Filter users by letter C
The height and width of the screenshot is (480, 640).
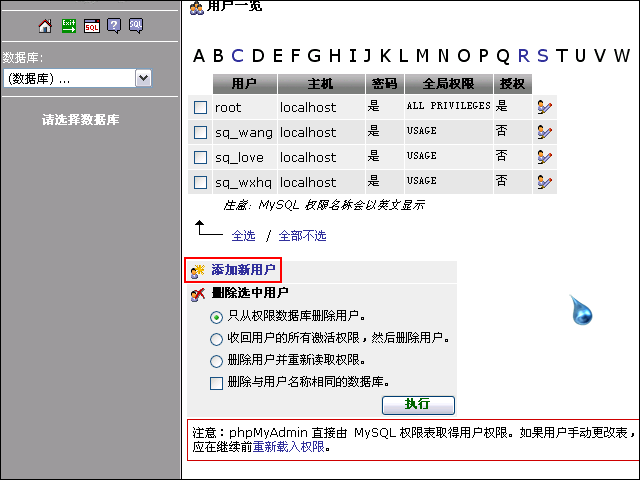238,56
